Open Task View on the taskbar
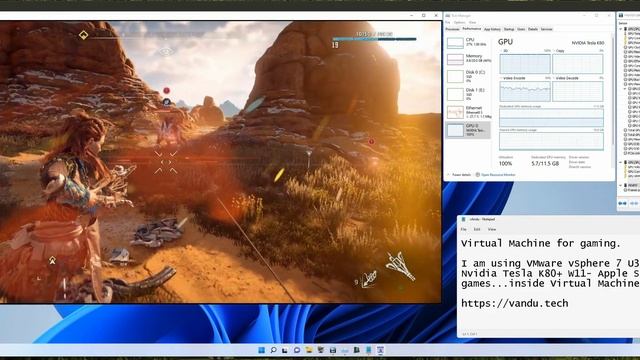640x360 pixels. [x=285, y=350]
